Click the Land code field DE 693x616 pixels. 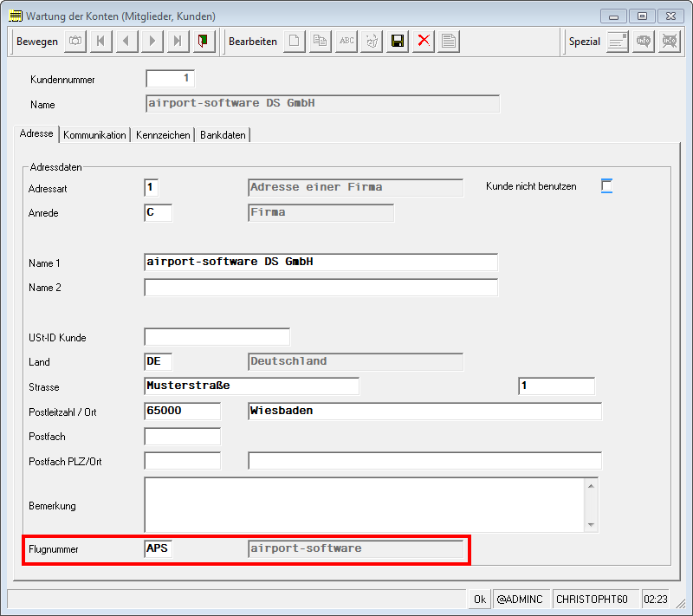(x=158, y=361)
